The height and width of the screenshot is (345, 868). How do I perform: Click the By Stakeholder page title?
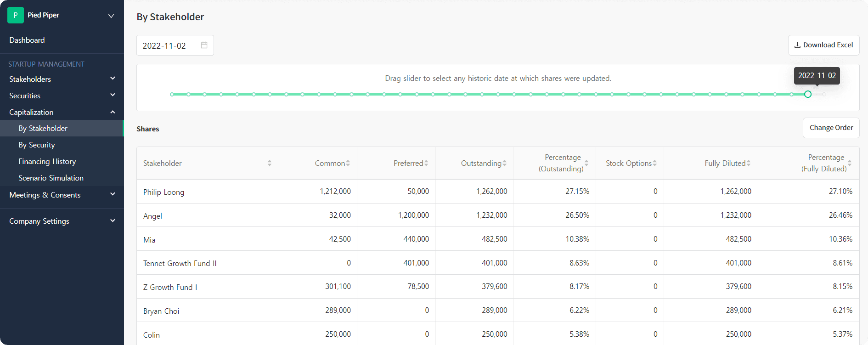[170, 17]
